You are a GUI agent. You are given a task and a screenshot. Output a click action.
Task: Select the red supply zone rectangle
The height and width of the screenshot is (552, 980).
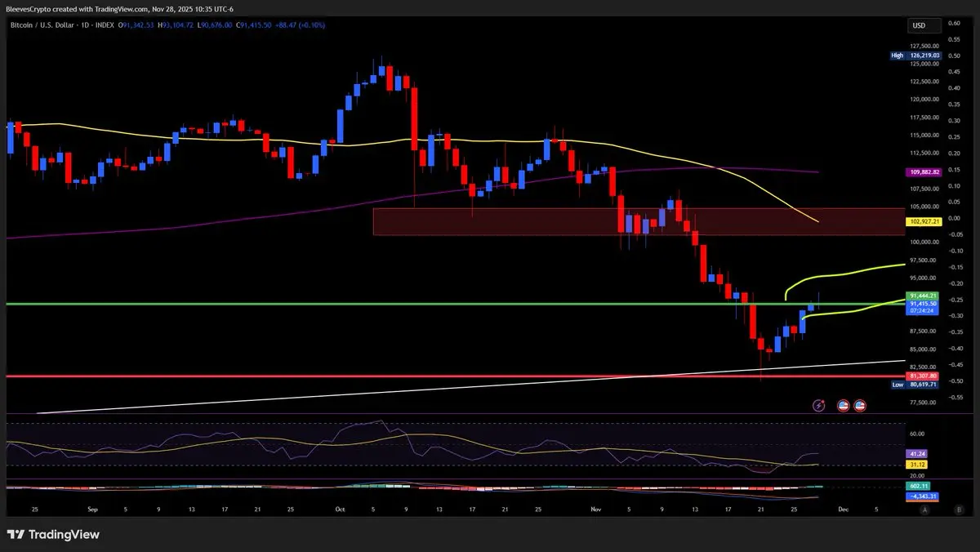click(x=639, y=221)
